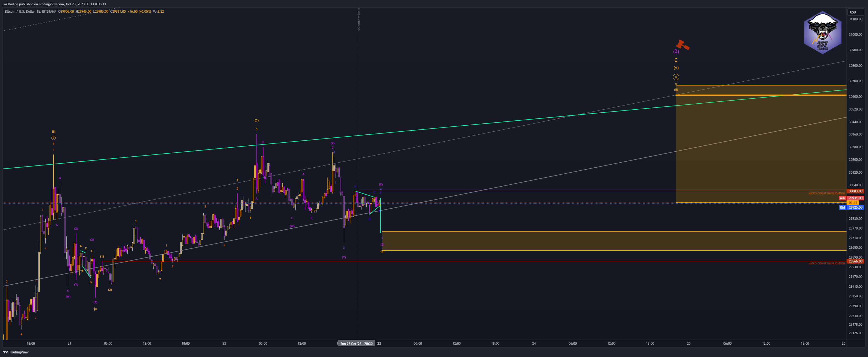Click the 31100.00 price axis label
Image resolution: width=868 pixels, height=357 pixels.
click(856, 19)
